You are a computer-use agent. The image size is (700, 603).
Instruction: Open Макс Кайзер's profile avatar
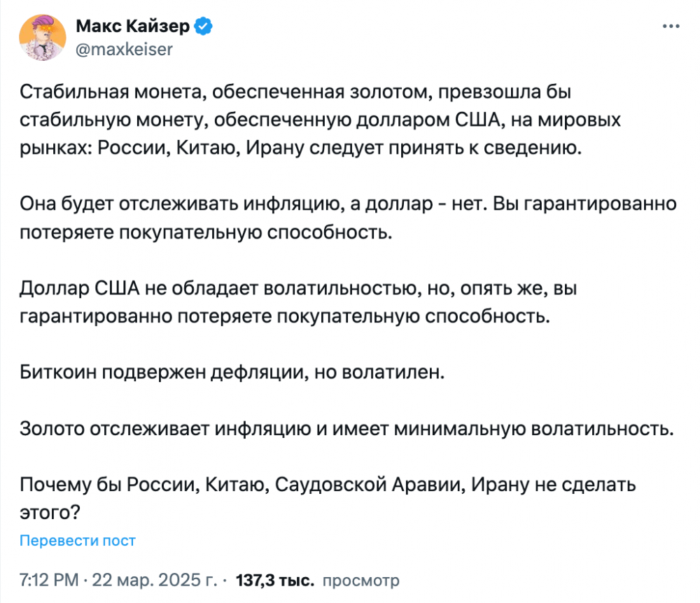pos(43,38)
